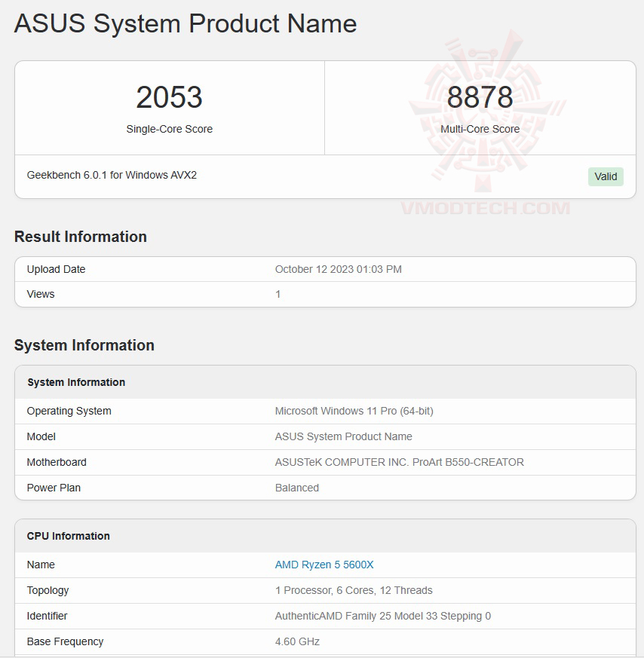Click the System Information table header

coord(76,382)
